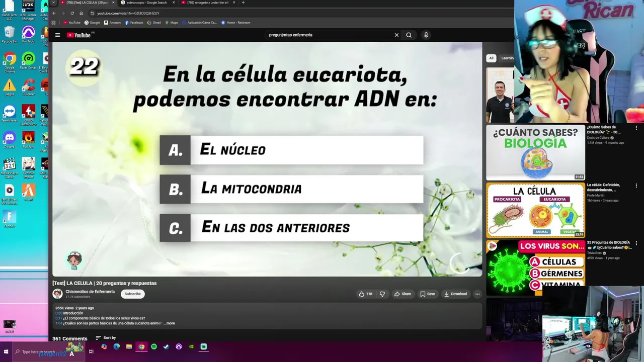Open Chismecitos de Enfermería channel avatar

57,294
